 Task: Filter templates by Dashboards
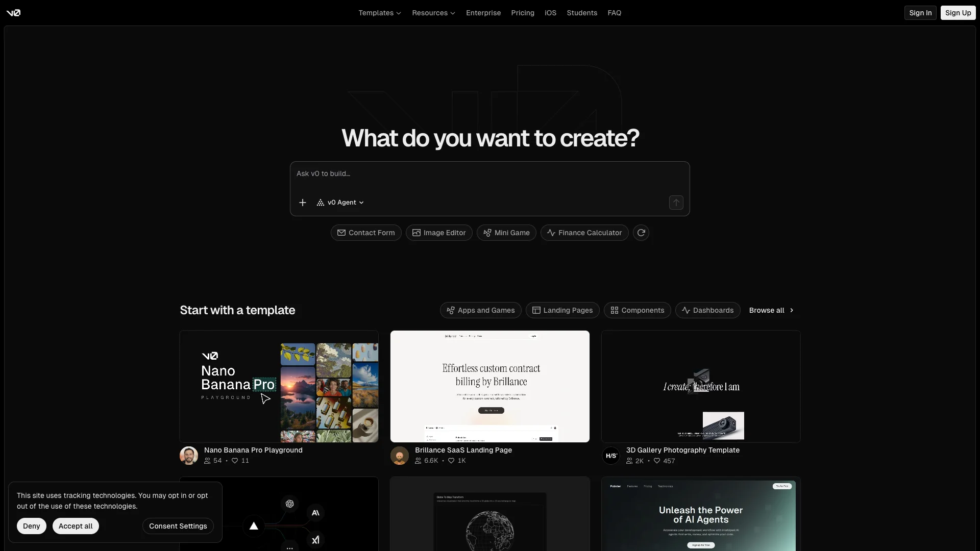pyautogui.click(x=707, y=310)
